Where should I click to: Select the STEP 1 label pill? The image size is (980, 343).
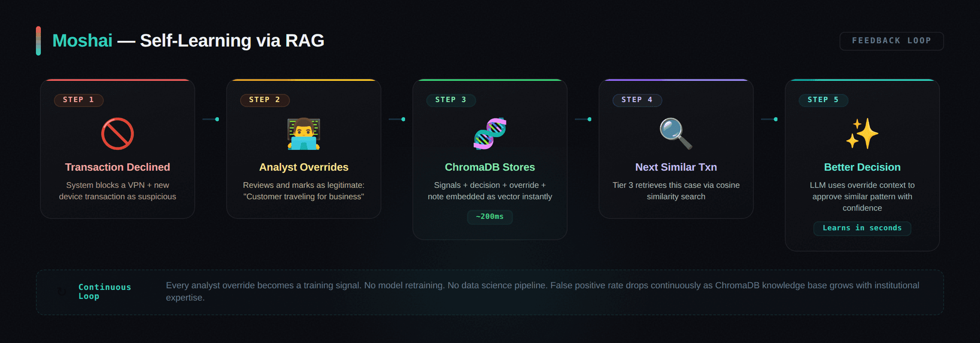[78, 100]
